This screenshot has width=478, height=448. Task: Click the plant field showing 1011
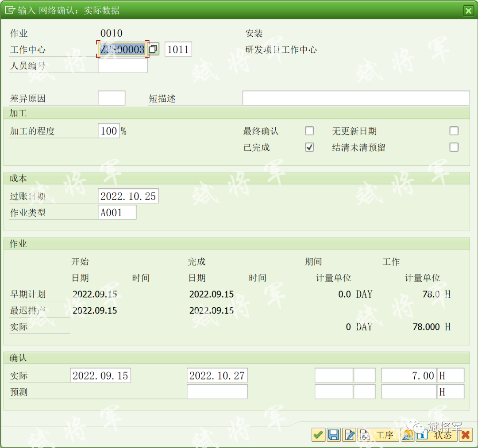178,49
